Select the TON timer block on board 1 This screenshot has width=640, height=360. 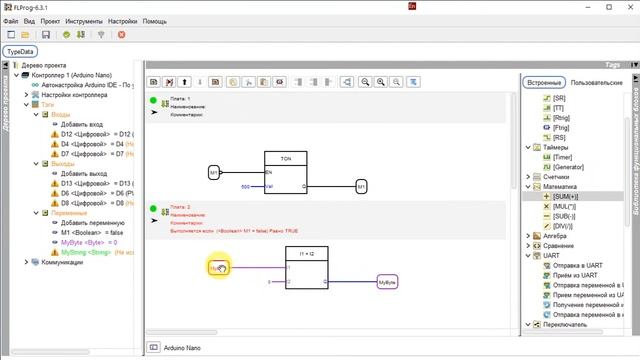click(286, 172)
